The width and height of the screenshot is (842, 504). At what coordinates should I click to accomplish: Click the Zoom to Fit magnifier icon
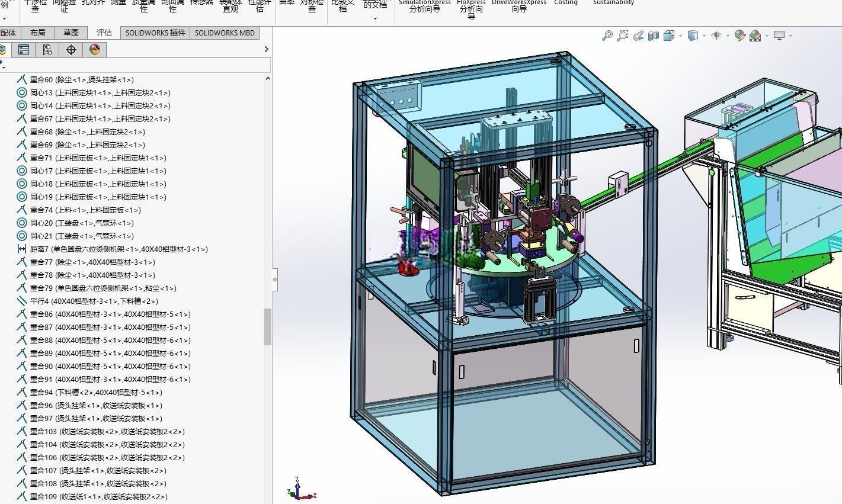(x=607, y=36)
